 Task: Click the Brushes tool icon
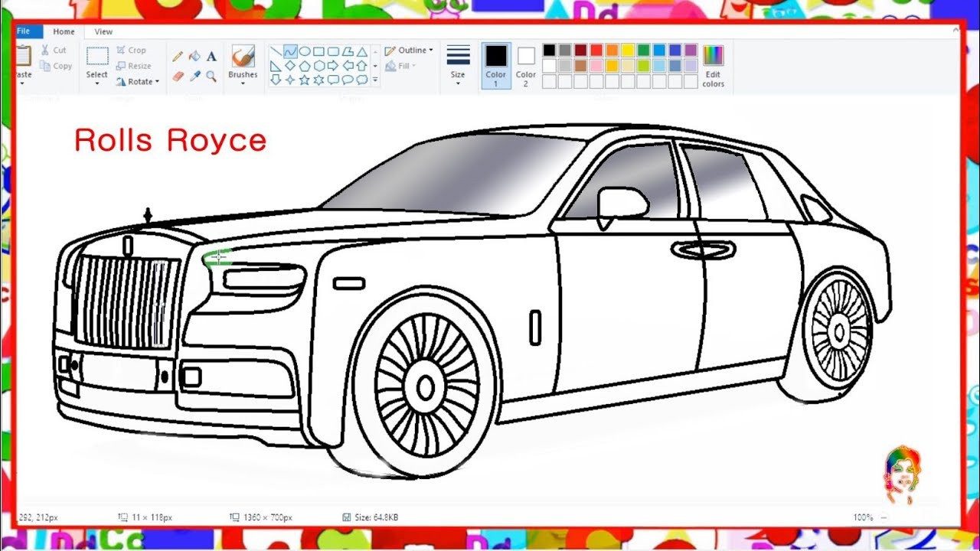tap(243, 56)
